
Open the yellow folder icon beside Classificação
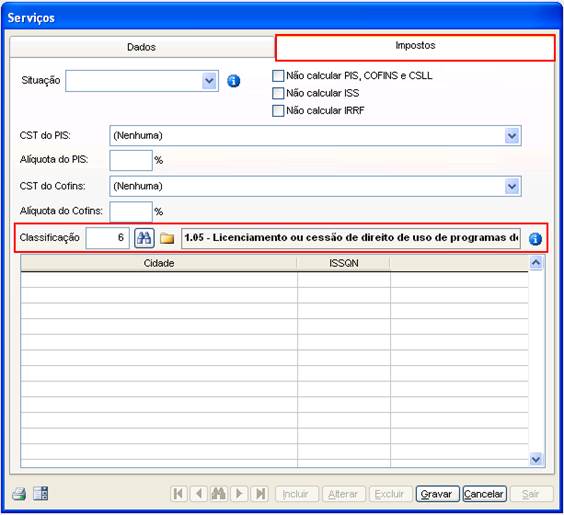tap(167, 238)
